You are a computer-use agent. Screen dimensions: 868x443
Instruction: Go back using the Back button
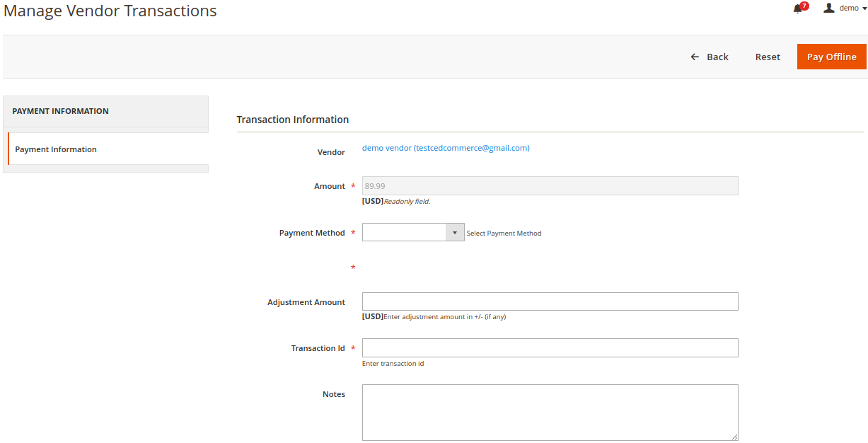(710, 57)
